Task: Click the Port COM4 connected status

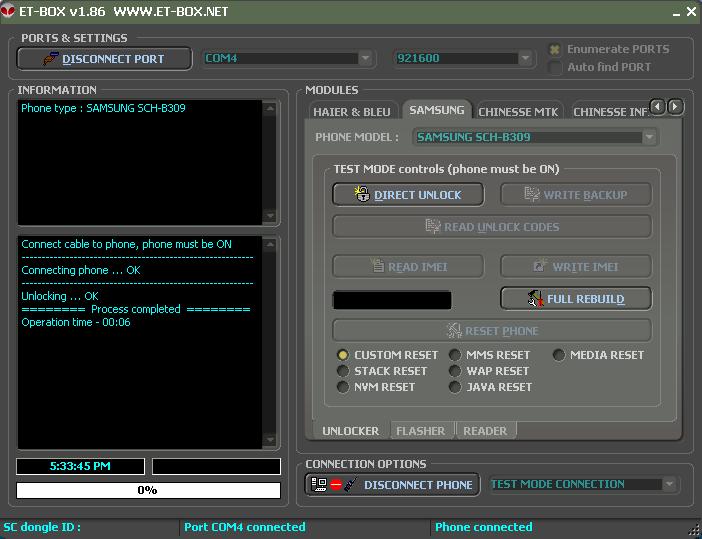Action: [245, 527]
